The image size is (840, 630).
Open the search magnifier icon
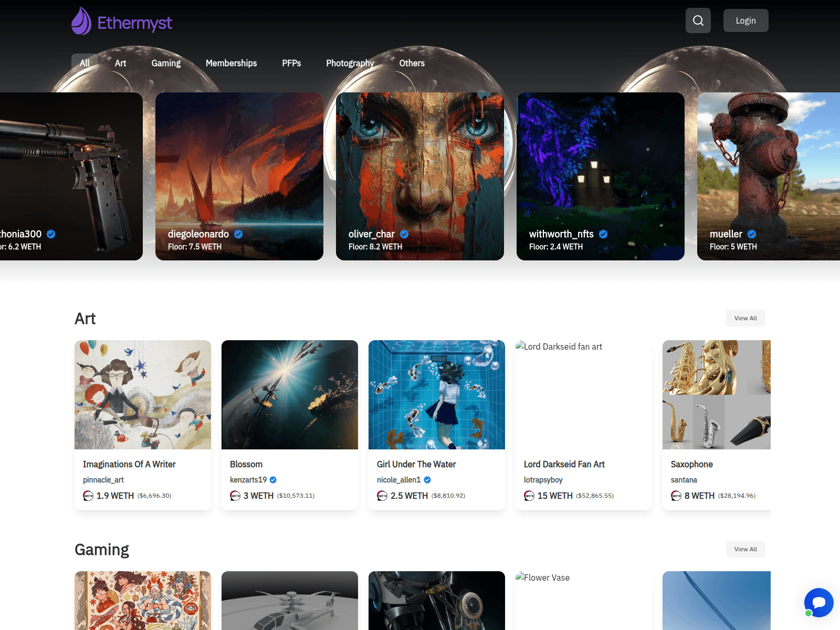[x=698, y=20]
